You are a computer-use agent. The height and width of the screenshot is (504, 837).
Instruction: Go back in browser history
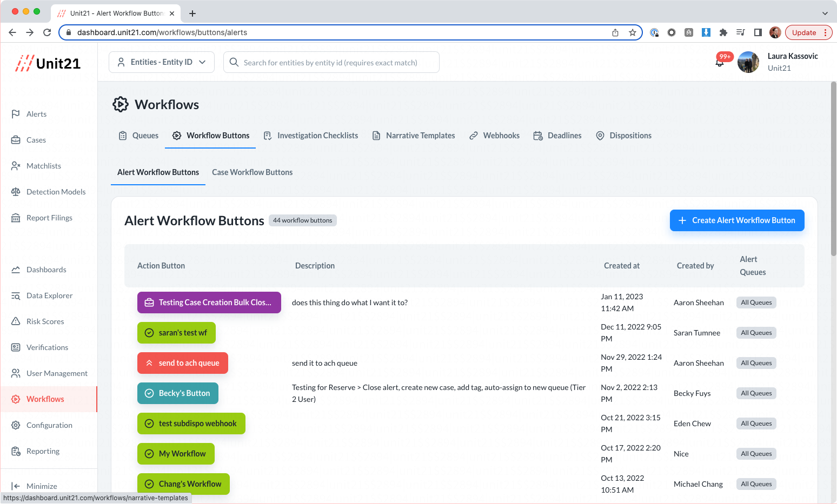click(x=12, y=32)
